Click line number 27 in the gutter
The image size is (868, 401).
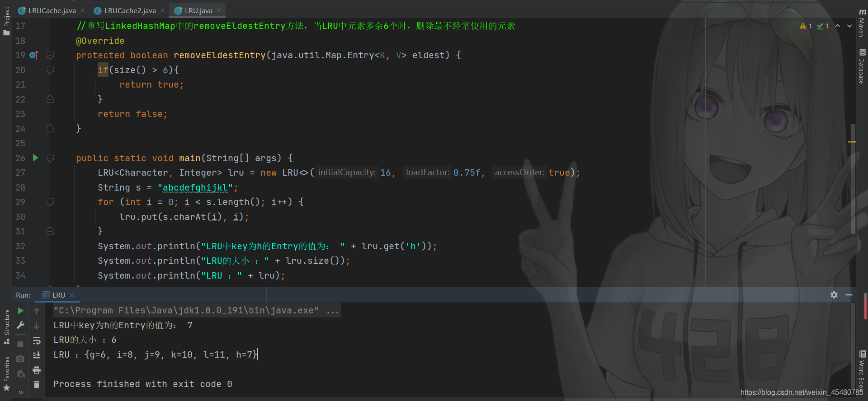pos(20,173)
